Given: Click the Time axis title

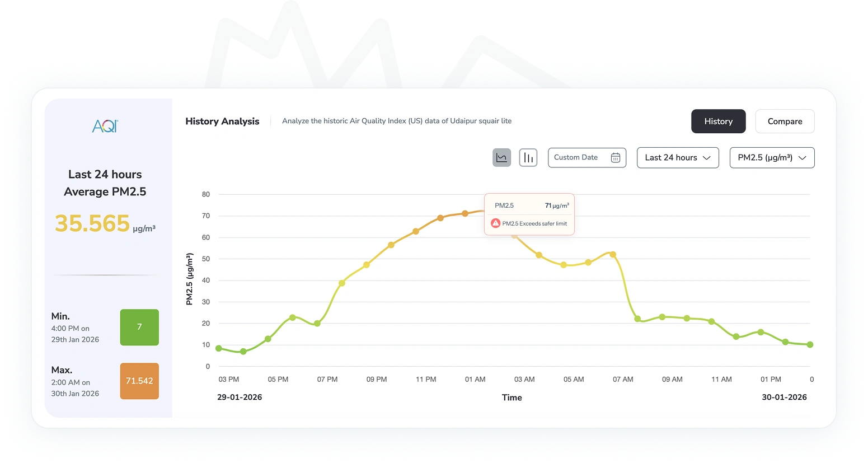Looking at the screenshot, I should [x=512, y=397].
